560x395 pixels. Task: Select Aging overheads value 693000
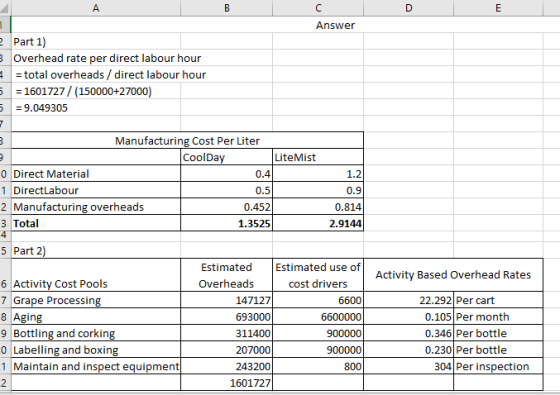coord(226,316)
